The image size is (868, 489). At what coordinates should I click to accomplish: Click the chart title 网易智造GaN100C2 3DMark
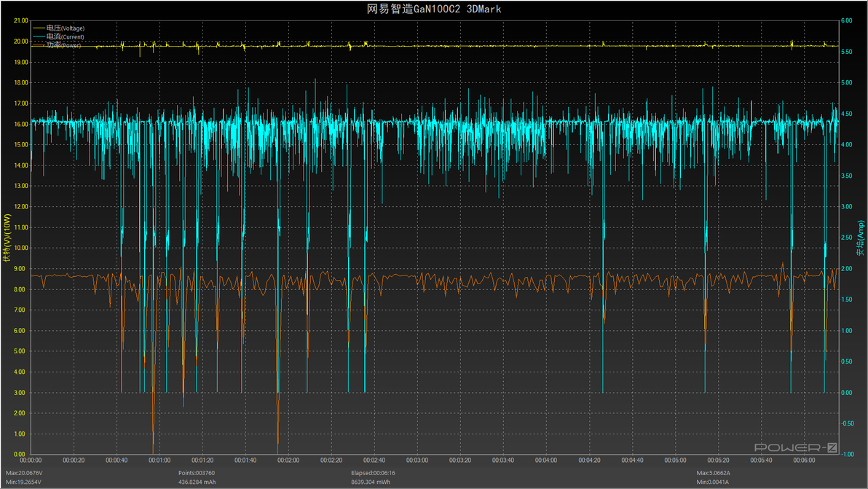tap(434, 9)
